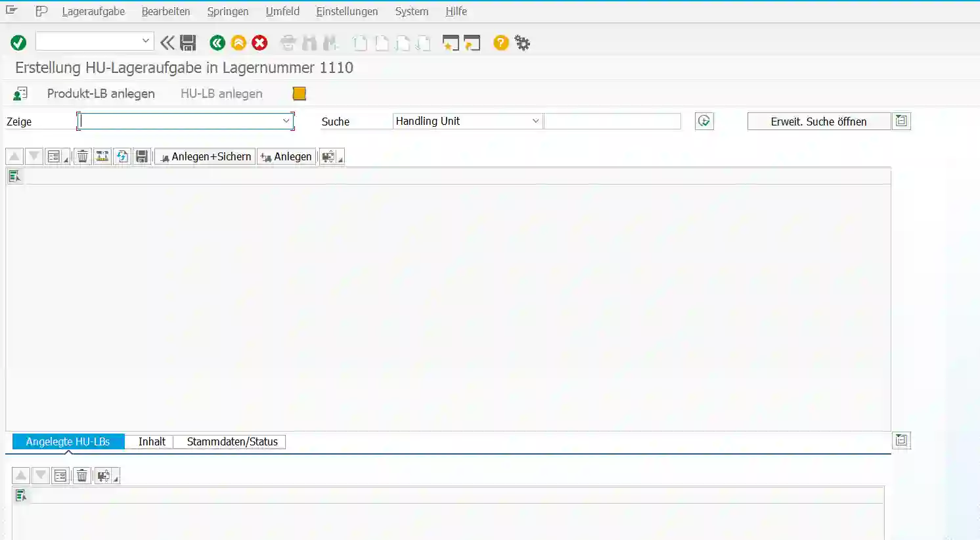Screen dimensions: 980x540
Task: Switch to the Inhalt tab
Action: 152,441
